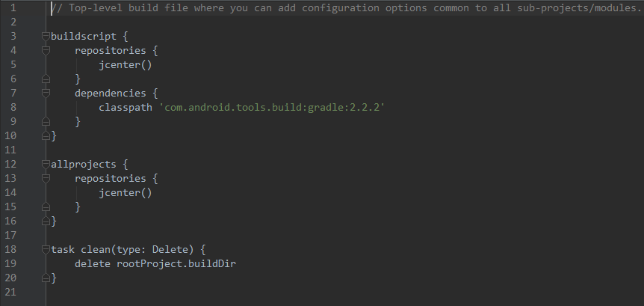Click fold end marker on line 20

point(46,278)
